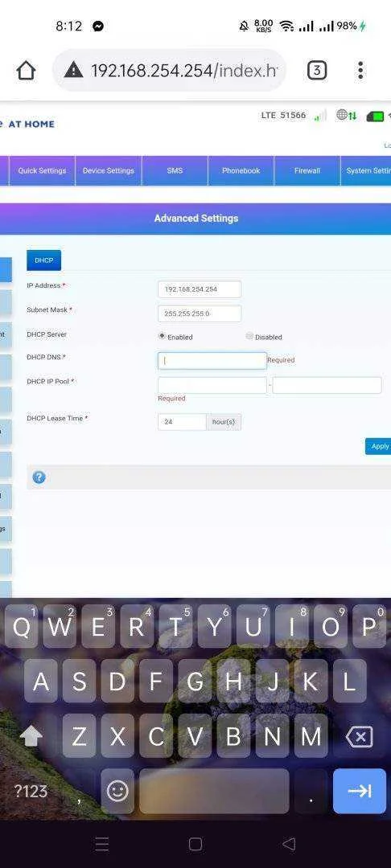Open the browser three-dot menu
The width and height of the screenshot is (391, 868).
[360, 70]
